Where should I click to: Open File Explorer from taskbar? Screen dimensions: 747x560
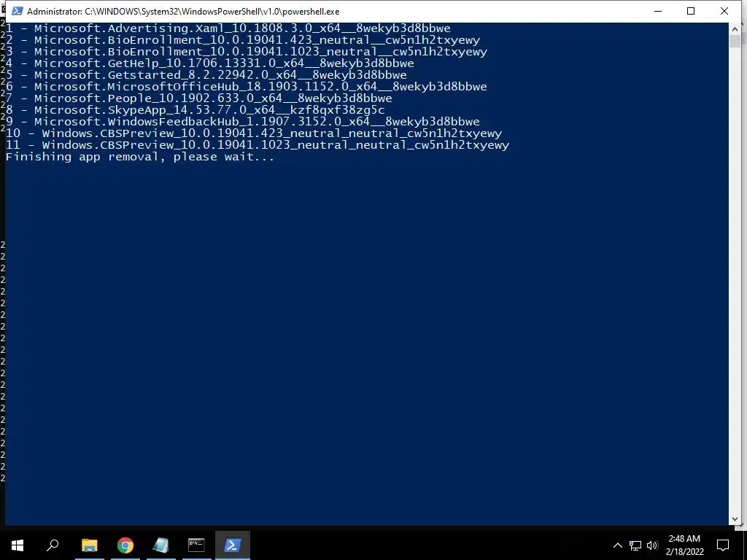[x=90, y=545]
